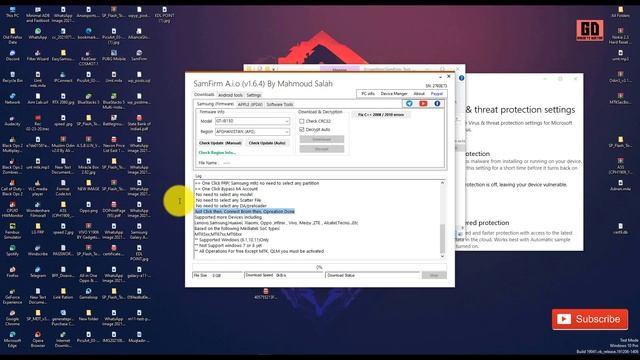Launch PUBG Mobile desktop shortcut
This screenshot has height=360, width=640.
(x=113, y=56)
